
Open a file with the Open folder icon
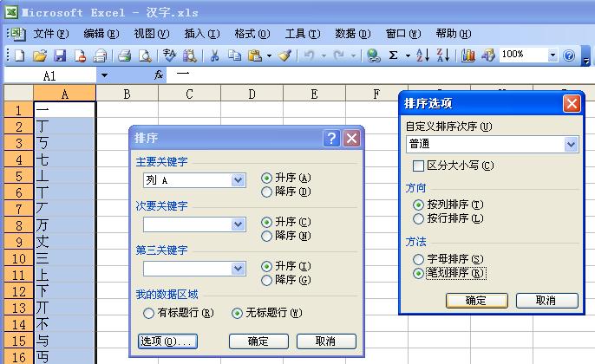(x=40, y=55)
